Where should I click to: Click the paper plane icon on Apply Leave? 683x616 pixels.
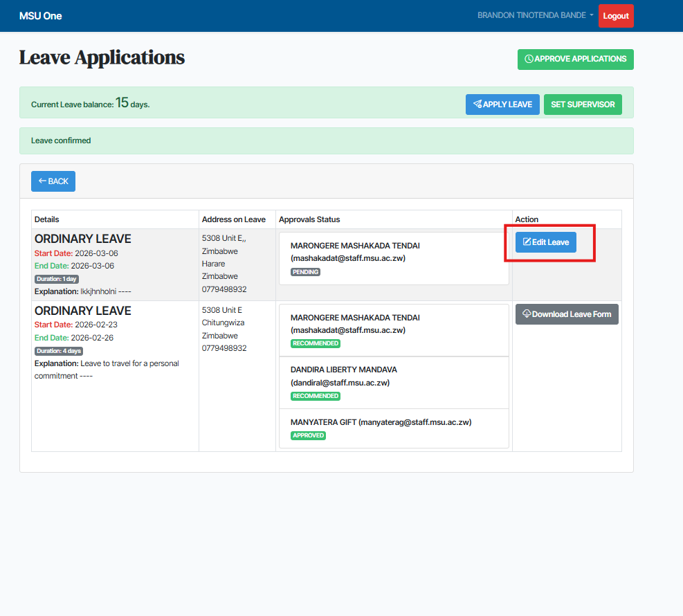click(477, 105)
